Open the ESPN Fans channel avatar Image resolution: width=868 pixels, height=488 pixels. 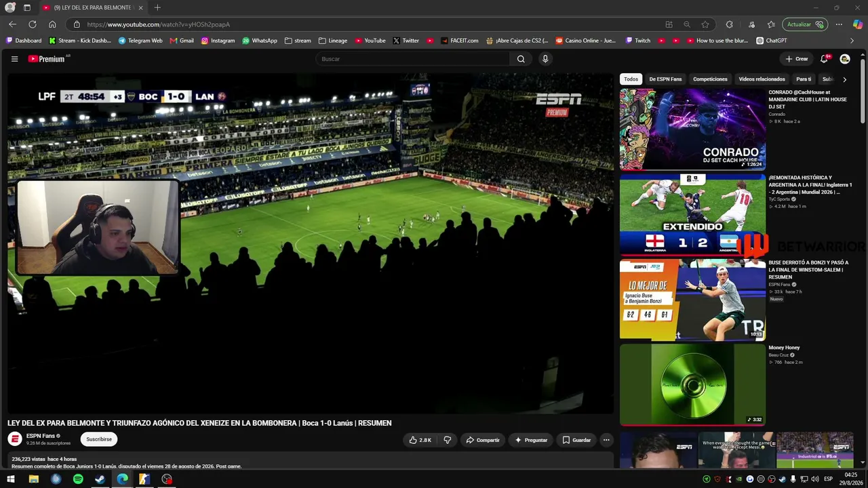point(15,439)
